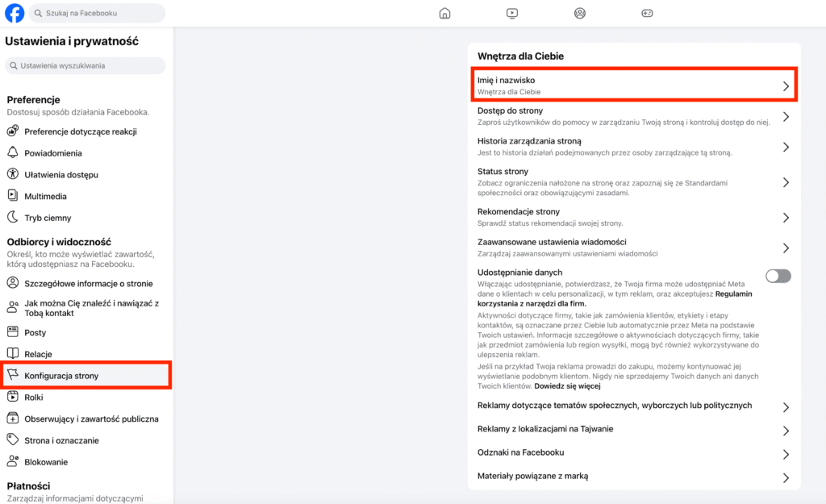Toggle the Udostępnianie danych switch

778,276
